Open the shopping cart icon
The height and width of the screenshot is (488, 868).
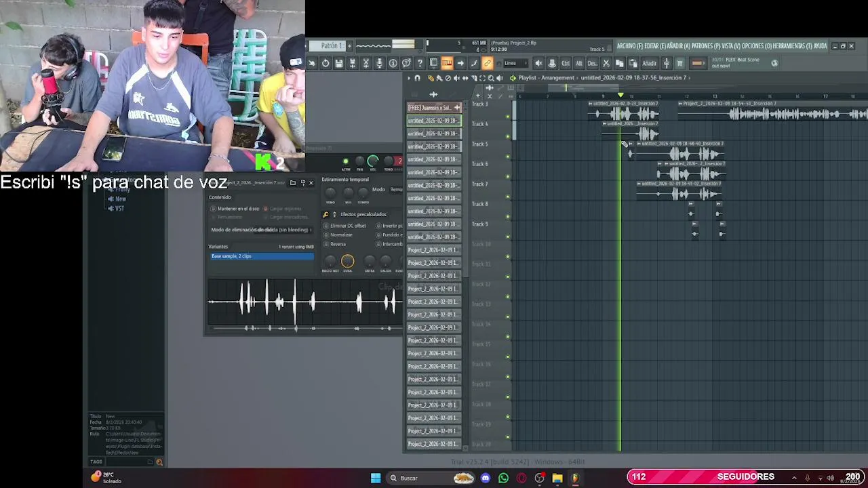click(679, 63)
